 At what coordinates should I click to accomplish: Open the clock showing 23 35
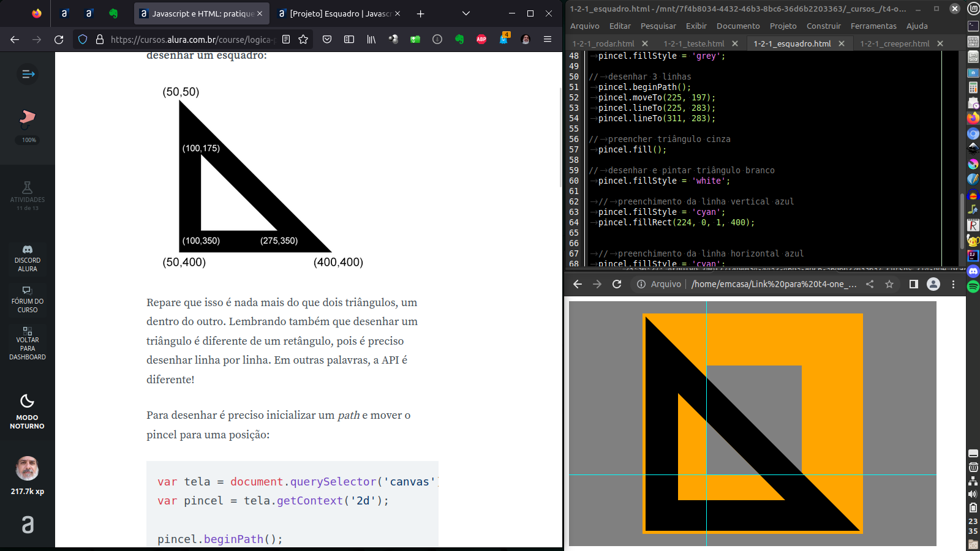[x=973, y=526]
